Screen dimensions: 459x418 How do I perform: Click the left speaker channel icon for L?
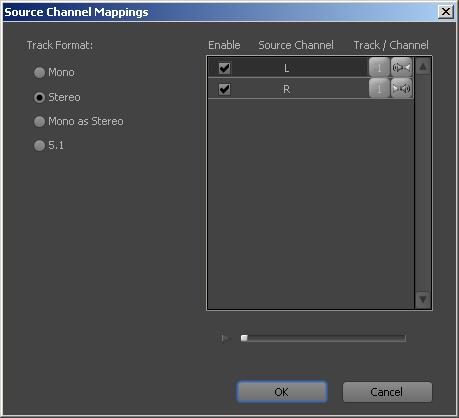coord(401,68)
